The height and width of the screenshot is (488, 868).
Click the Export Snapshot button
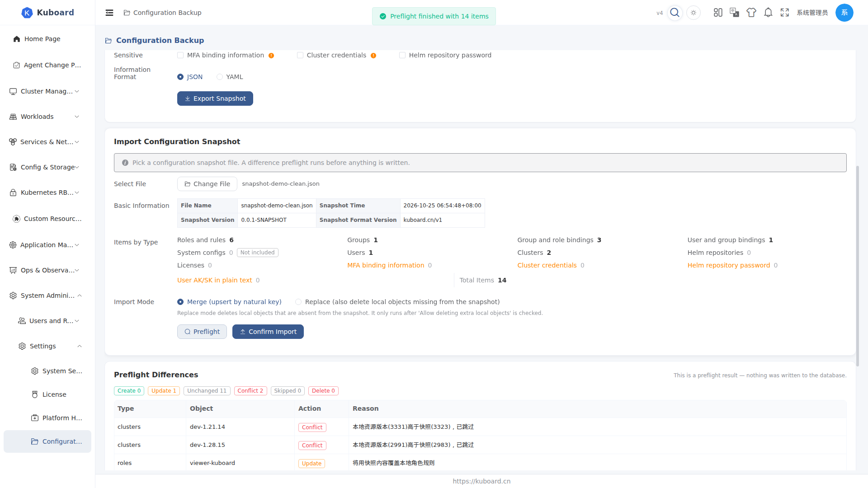coord(215,99)
